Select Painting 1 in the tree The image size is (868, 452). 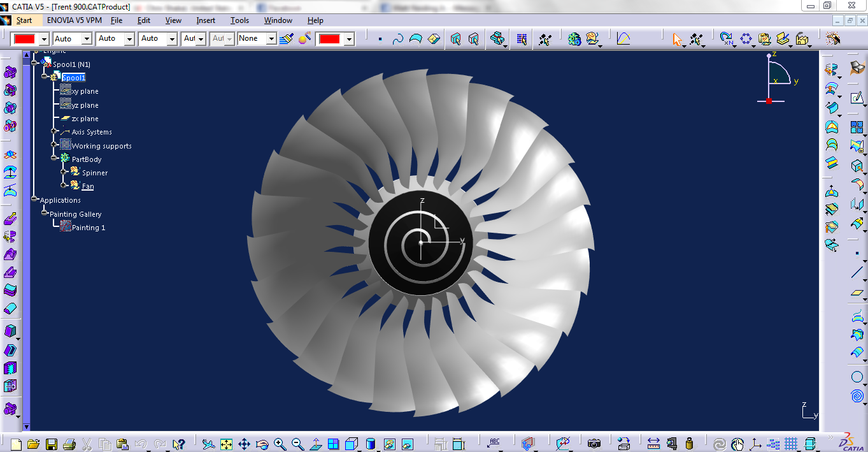pos(89,228)
